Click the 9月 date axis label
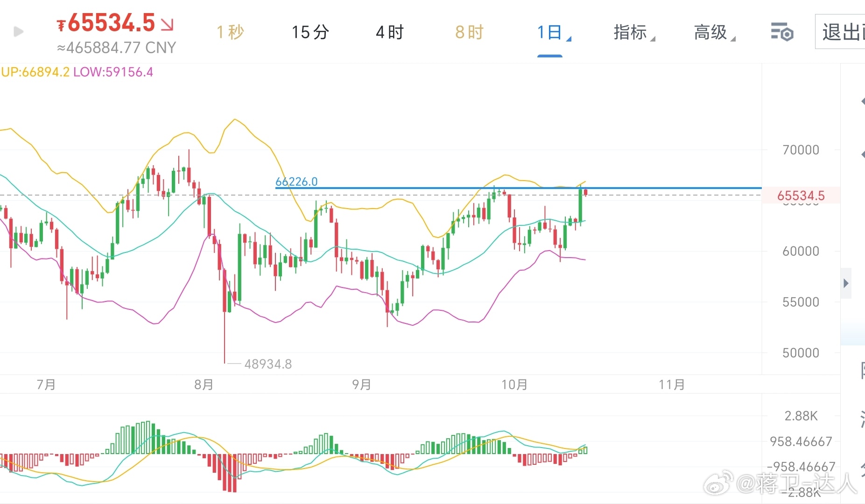 (362, 385)
